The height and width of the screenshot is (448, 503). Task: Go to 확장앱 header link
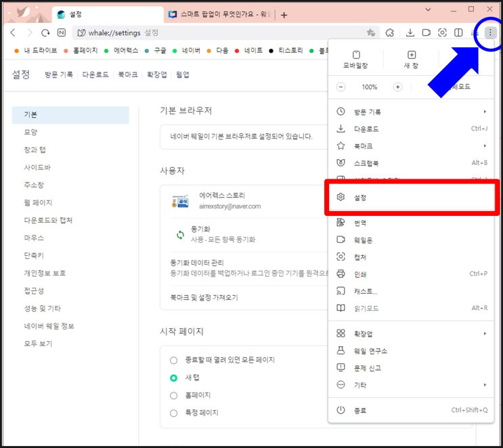[x=157, y=74]
